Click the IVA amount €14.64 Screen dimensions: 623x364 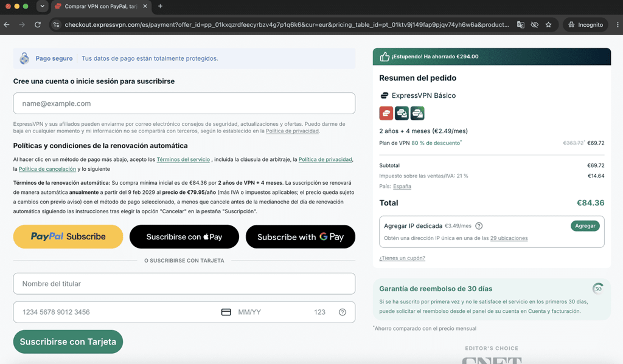[x=596, y=176]
